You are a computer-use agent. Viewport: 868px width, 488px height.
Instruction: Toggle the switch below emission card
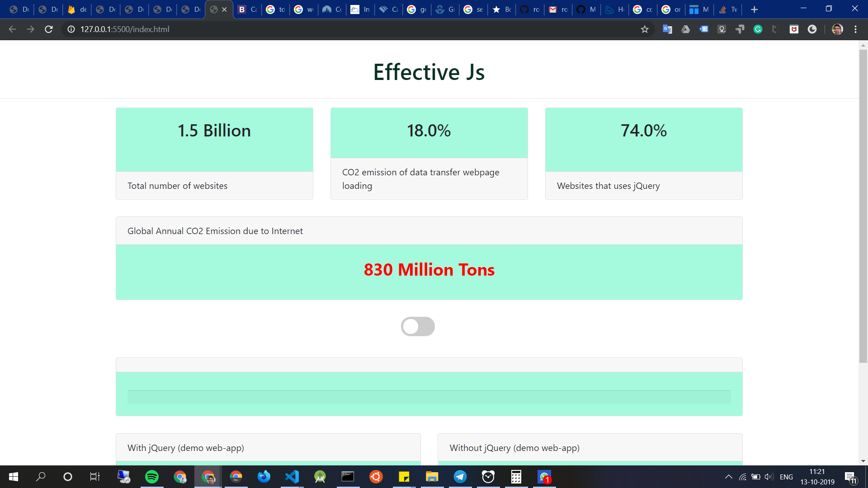point(418,326)
